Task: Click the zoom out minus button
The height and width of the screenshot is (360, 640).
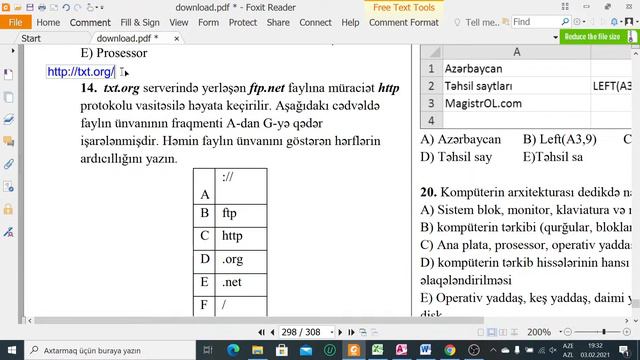Action: click(x=568, y=332)
